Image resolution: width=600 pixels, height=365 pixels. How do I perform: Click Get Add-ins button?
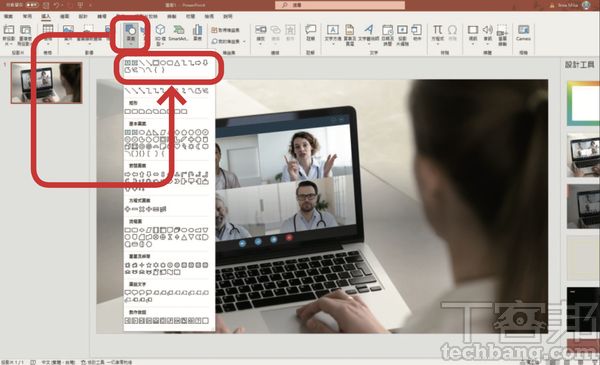225,30
